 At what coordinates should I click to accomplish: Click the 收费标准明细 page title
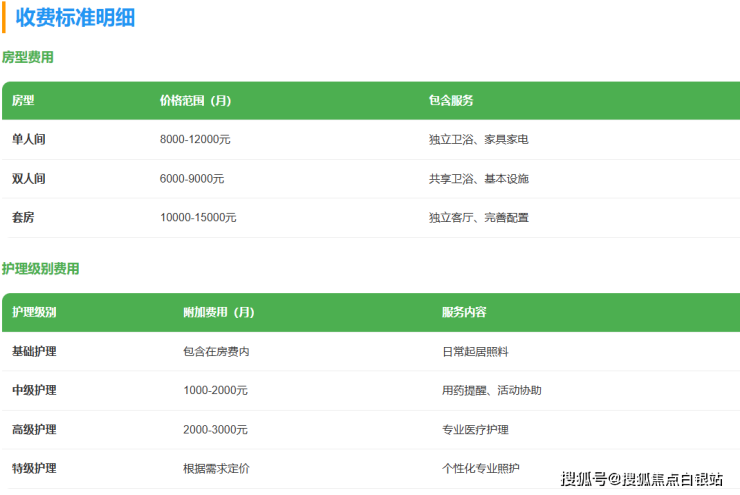coord(76,17)
